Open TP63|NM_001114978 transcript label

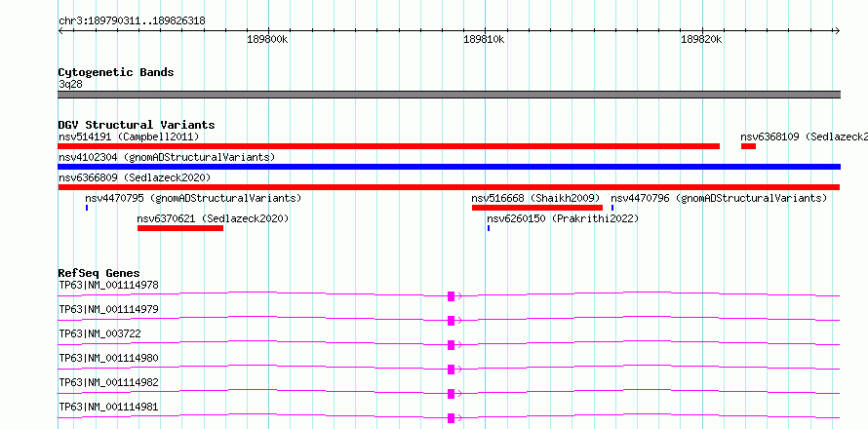pos(108,285)
